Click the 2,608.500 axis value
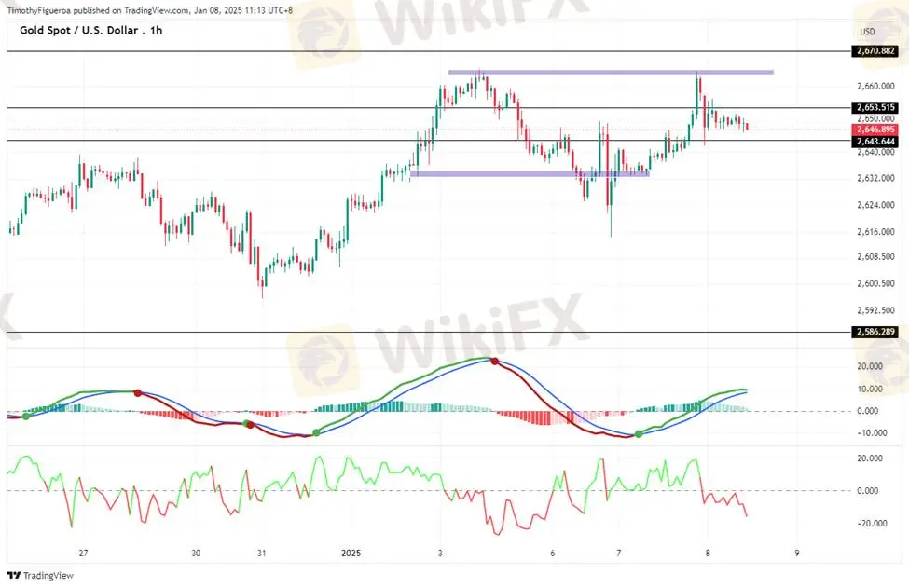This screenshot has height=588, width=909. (x=875, y=256)
